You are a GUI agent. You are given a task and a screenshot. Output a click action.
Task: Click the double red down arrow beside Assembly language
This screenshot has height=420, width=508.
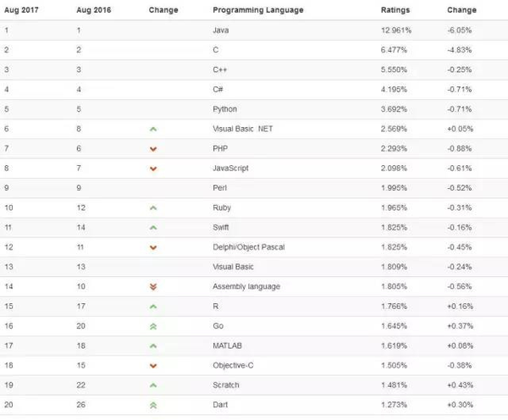(153, 287)
